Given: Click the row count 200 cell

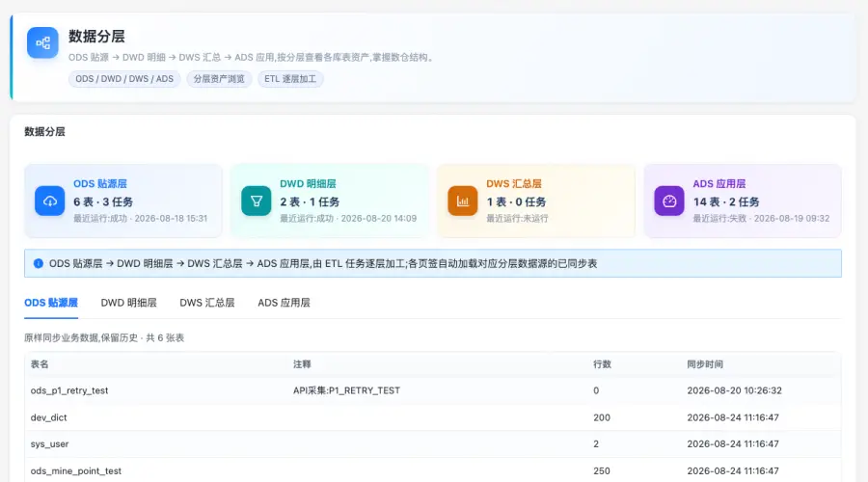Looking at the screenshot, I should click(x=602, y=417).
